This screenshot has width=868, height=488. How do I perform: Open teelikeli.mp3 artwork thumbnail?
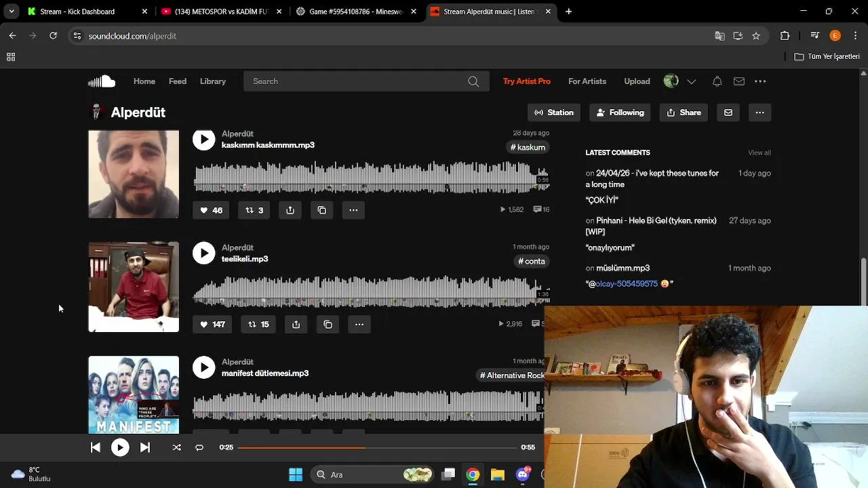[x=134, y=287]
